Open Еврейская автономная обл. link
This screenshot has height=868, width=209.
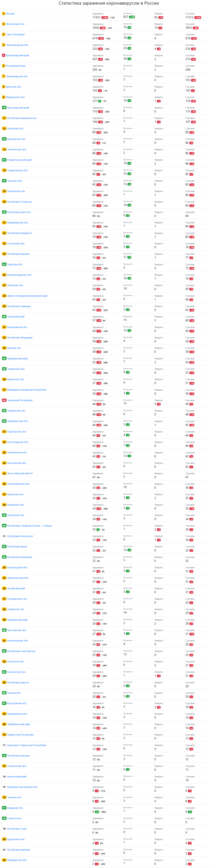(22, 787)
